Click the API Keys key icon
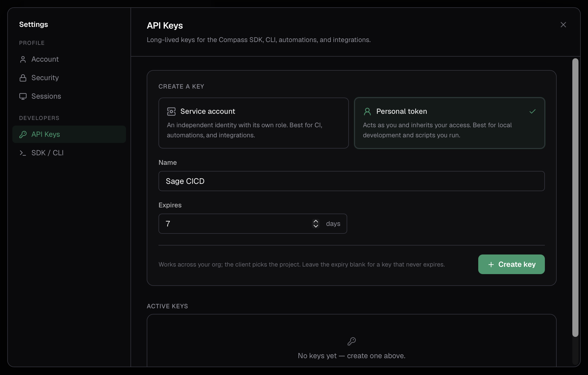This screenshot has width=588, height=375. [x=23, y=135]
